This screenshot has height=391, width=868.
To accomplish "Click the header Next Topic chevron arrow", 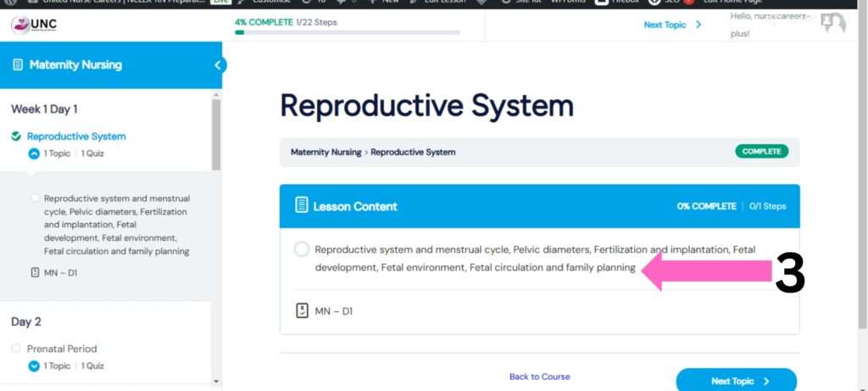I will click(698, 25).
